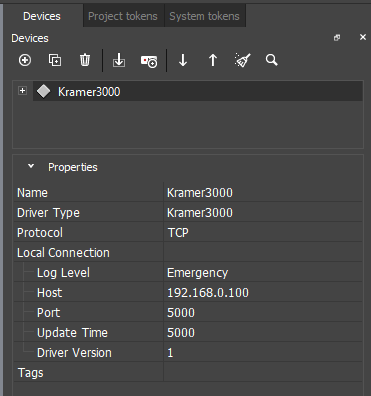Click the Properties section heading
The image size is (371, 396).
tap(73, 167)
